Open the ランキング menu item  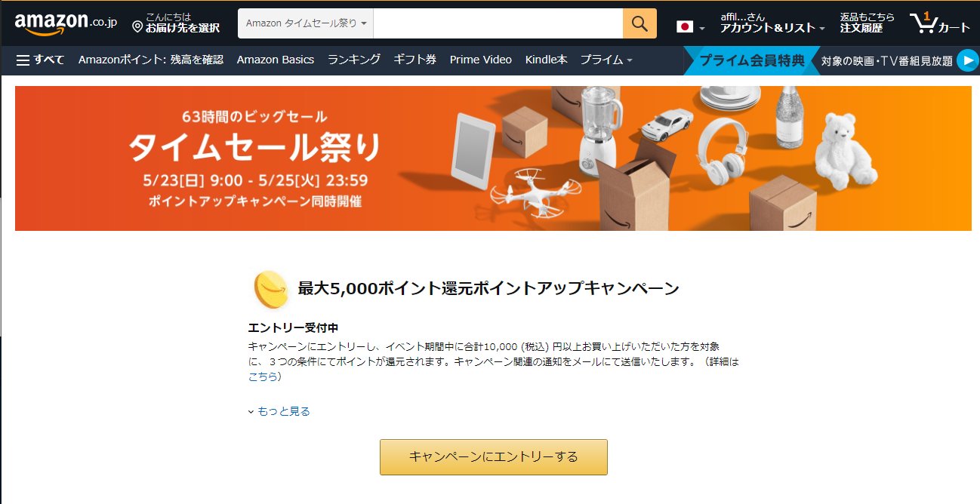354,60
